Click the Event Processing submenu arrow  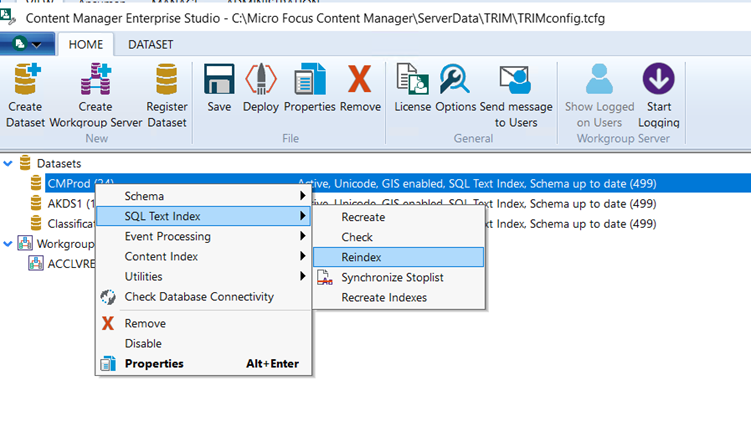pyautogui.click(x=302, y=236)
